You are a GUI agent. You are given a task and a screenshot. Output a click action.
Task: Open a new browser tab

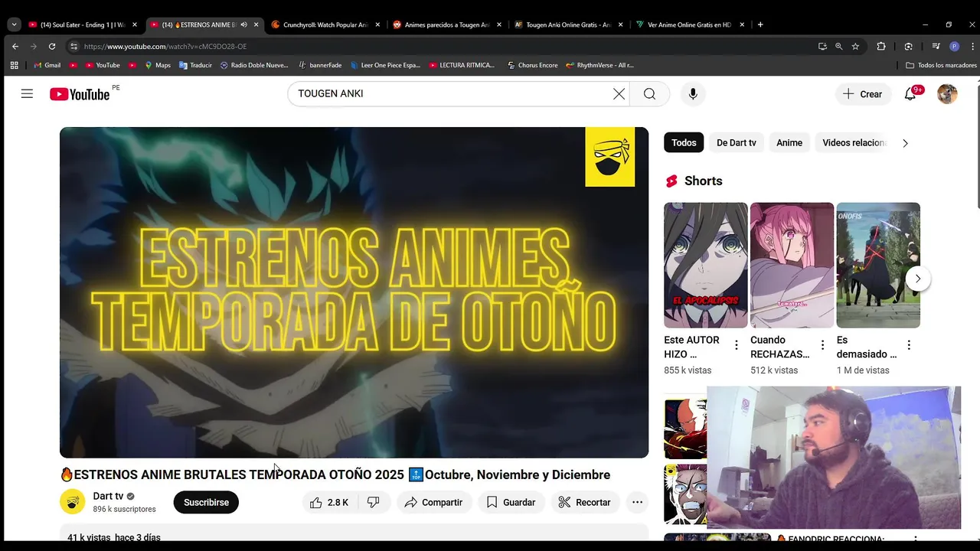pyautogui.click(x=760, y=24)
